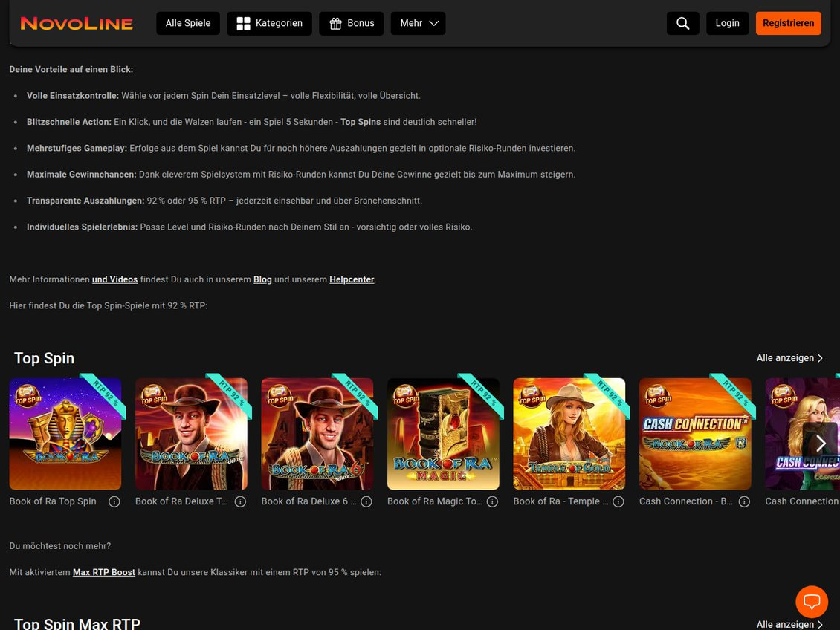Click the 'Top Spin Max RTP' heading
The height and width of the screenshot is (630, 840).
(x=77, y=623)
